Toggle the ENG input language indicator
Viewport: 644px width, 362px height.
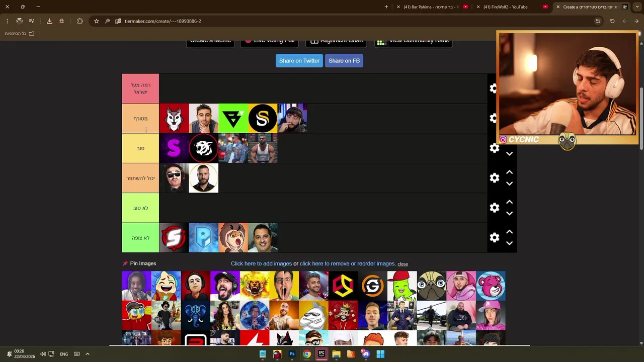64,354
